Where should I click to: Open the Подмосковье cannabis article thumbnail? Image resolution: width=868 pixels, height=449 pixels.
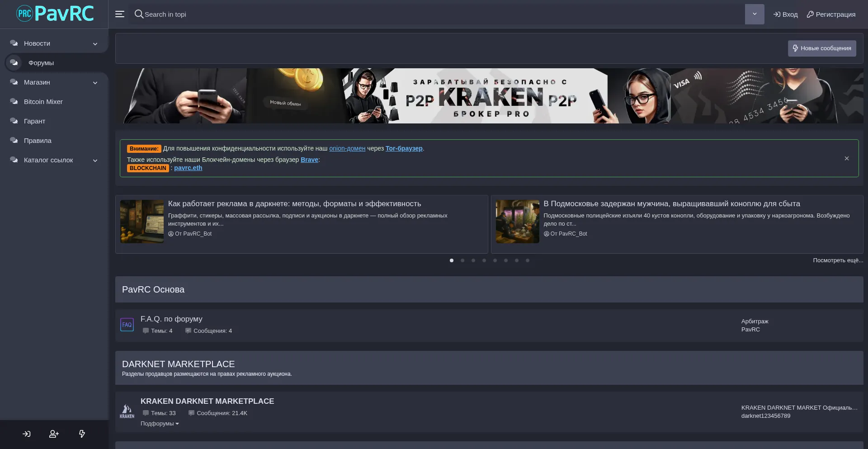[x=518, y=222]
